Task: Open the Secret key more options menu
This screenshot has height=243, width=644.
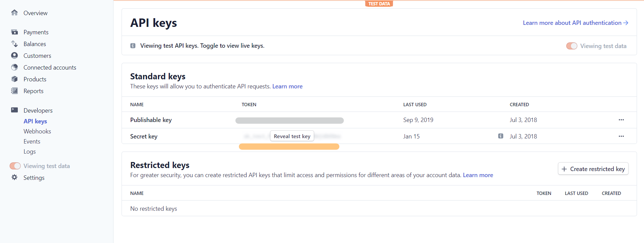Action: [621, 136]
